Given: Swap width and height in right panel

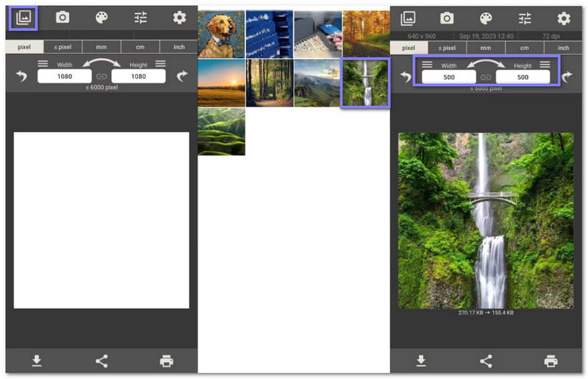Looking at the screenshot, I should click(x=486, y=63).
